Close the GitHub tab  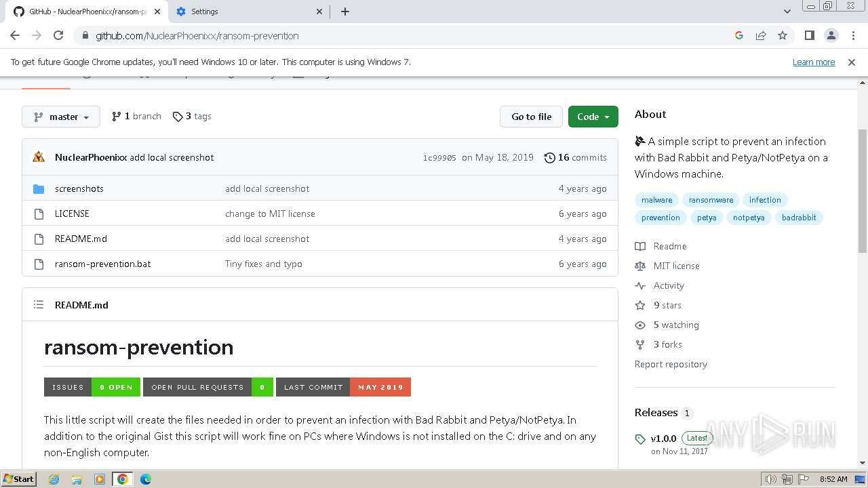coord(157,12)
